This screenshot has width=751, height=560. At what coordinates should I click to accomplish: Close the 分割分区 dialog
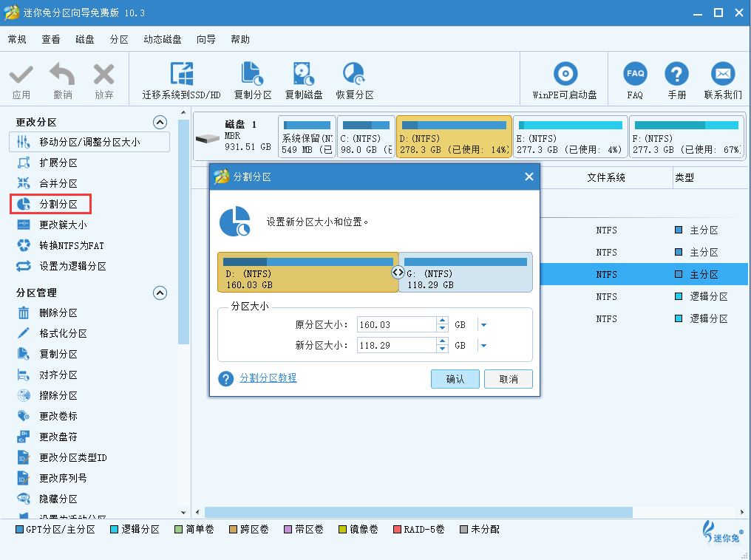pyautogui.click(x=529, y=177)
